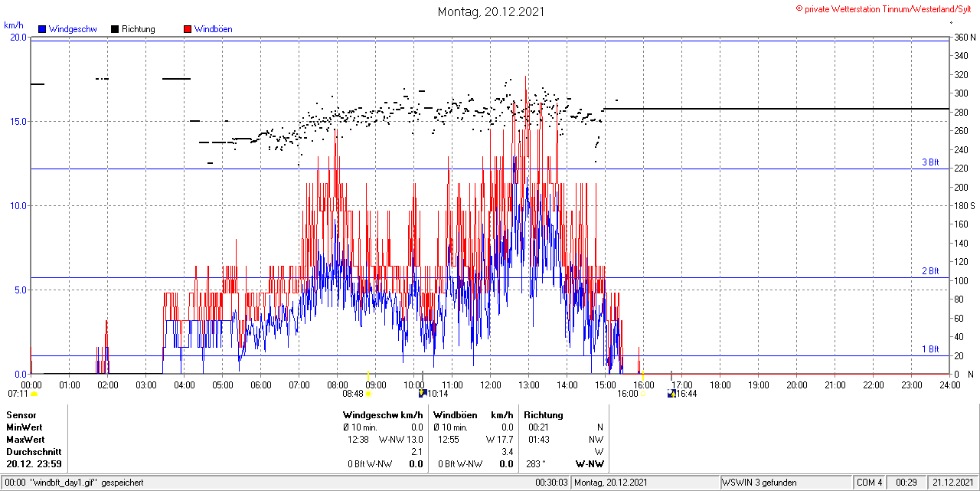Click the 180 S direction axis label
Image resolution: width=980 pixels, height=491 pixels.
pyautogui.click(x=965, y=205)
